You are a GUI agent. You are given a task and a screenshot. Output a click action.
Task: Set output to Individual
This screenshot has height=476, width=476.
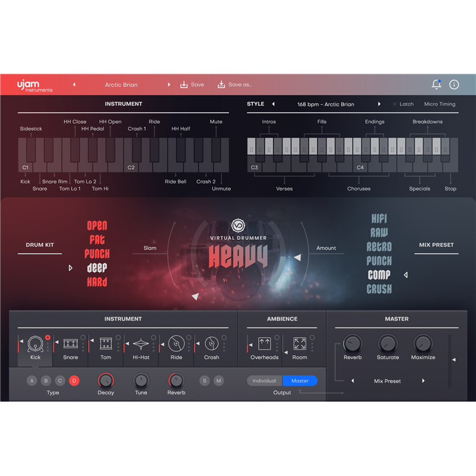click(264, 381)
